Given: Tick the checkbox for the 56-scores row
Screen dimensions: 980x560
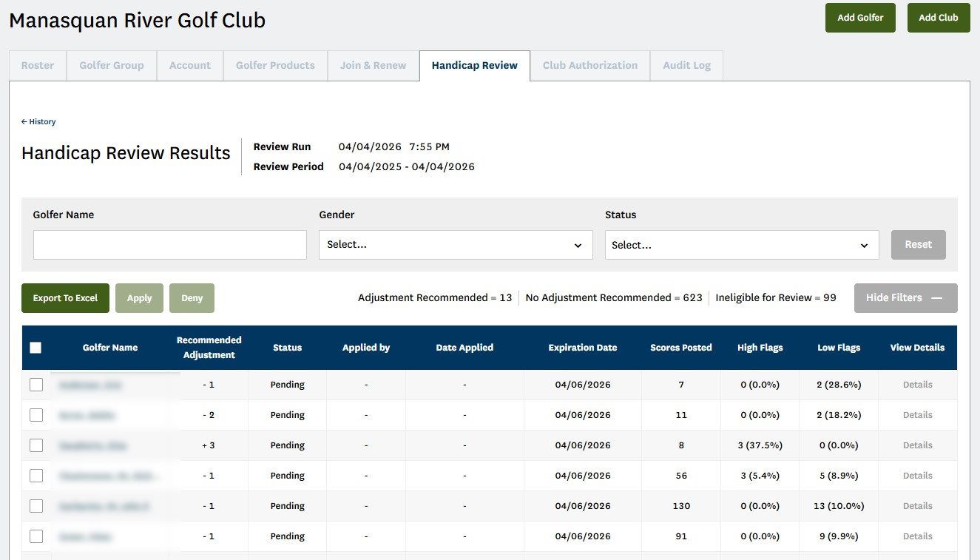Looking at the screenshot, I should click(36, 476).
